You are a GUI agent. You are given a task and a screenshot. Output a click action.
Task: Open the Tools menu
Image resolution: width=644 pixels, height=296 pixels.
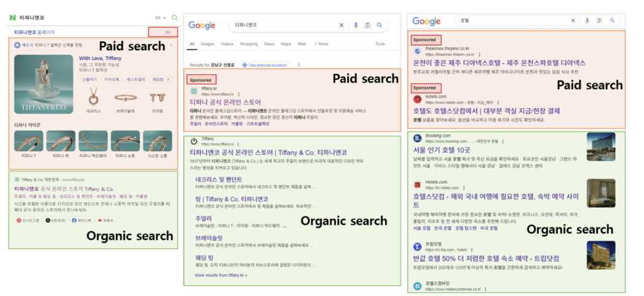click(x=380, y=43)
